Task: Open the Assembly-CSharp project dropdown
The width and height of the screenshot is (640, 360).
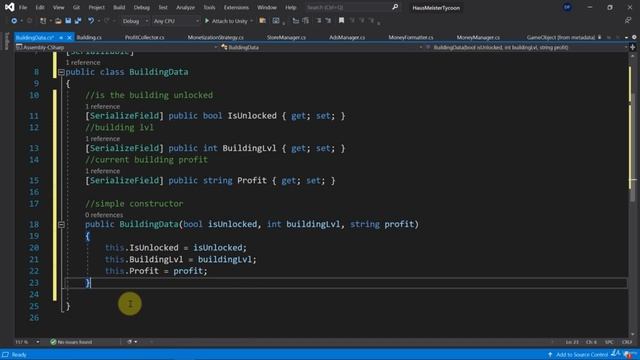Action: click(116, 47)
